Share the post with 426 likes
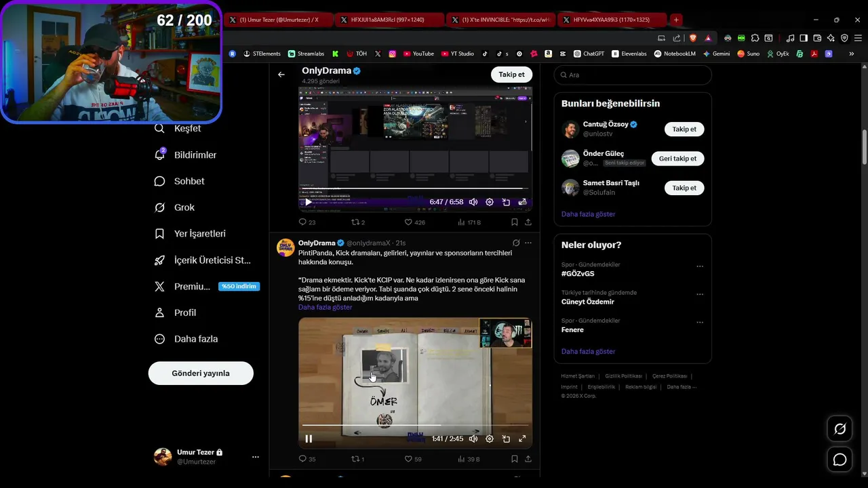The width and height of the screenshot is (868, 488). (528, 222)
